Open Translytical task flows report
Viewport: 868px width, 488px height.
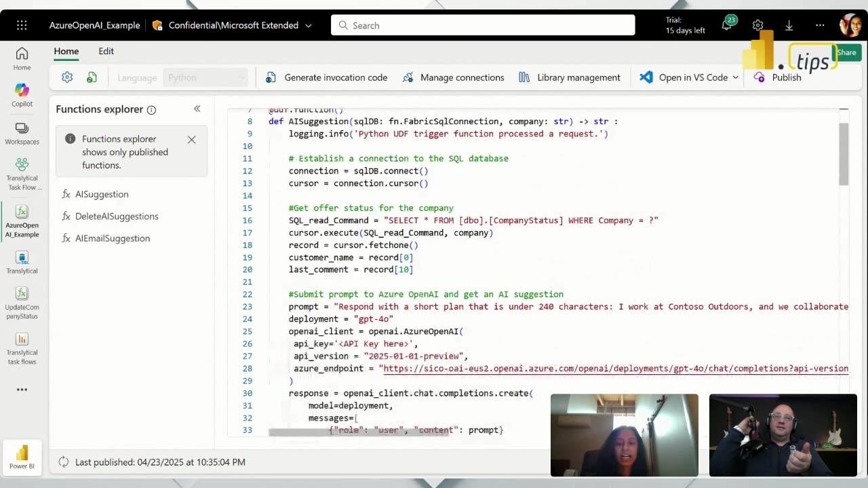(22, 348)
